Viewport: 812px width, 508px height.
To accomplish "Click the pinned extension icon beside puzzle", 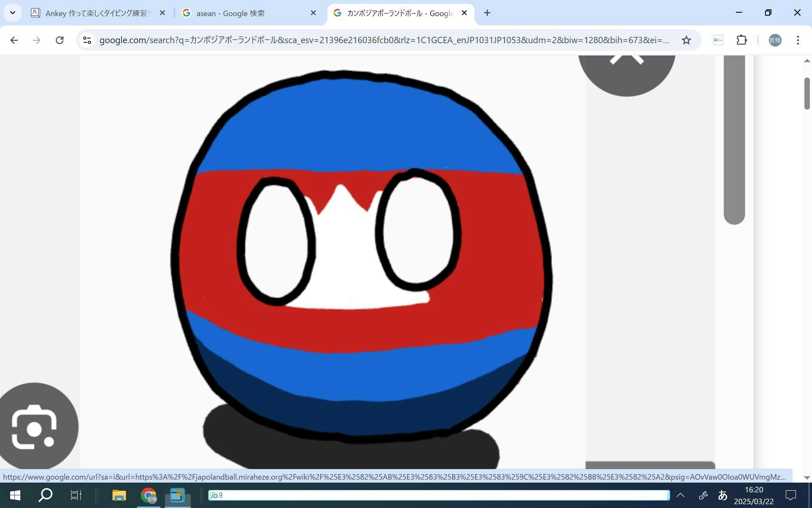I will [718, 40].
